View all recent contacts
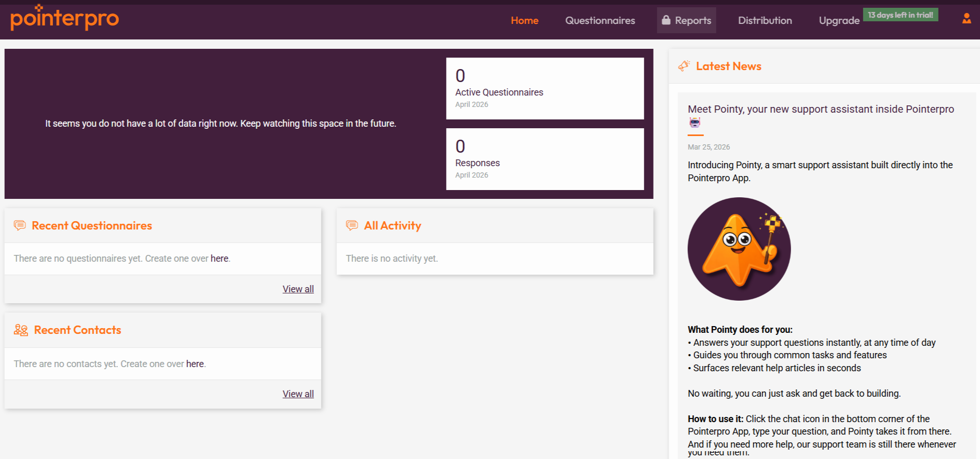This screenshot has height=459, width=980. click(x=298, y=394)
